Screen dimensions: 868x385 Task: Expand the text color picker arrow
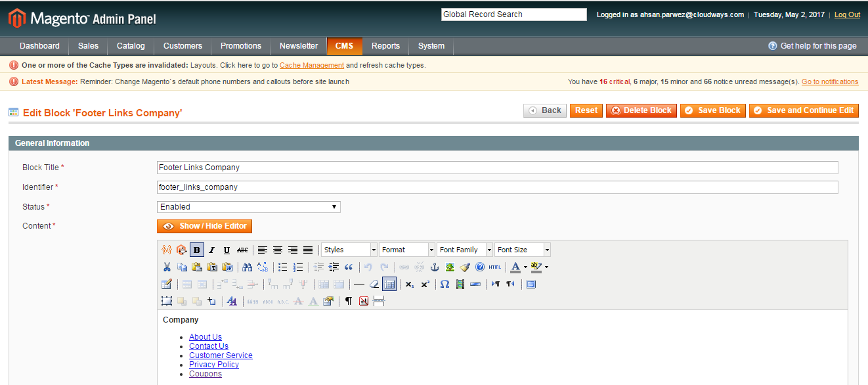coord(525,267)
